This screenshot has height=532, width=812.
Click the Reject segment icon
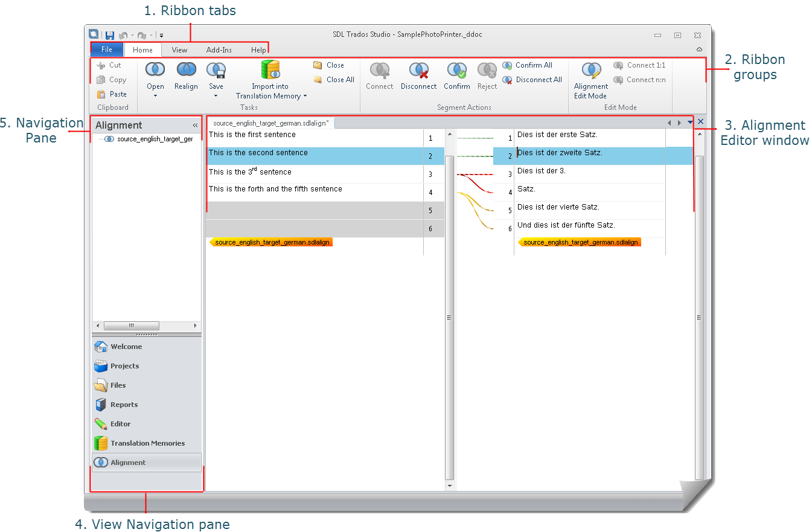coord(487,71)
